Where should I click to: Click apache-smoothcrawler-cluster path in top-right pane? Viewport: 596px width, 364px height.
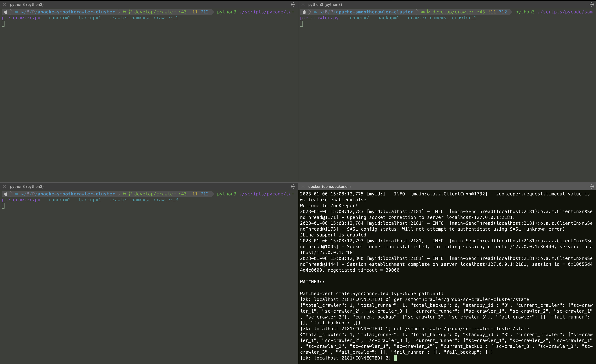374,12
